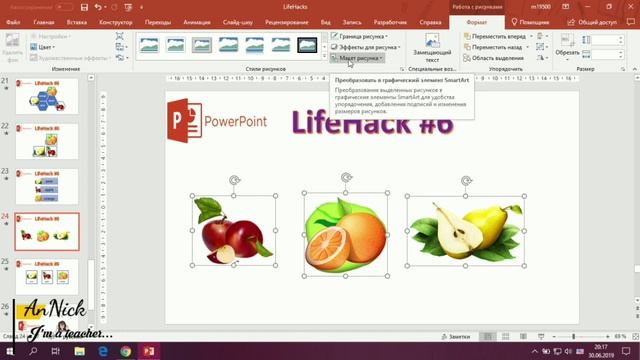The height and width of the screenshot is (360, 640).
Task: Open the Размер size dialog launcher
Action: (622, 69)
